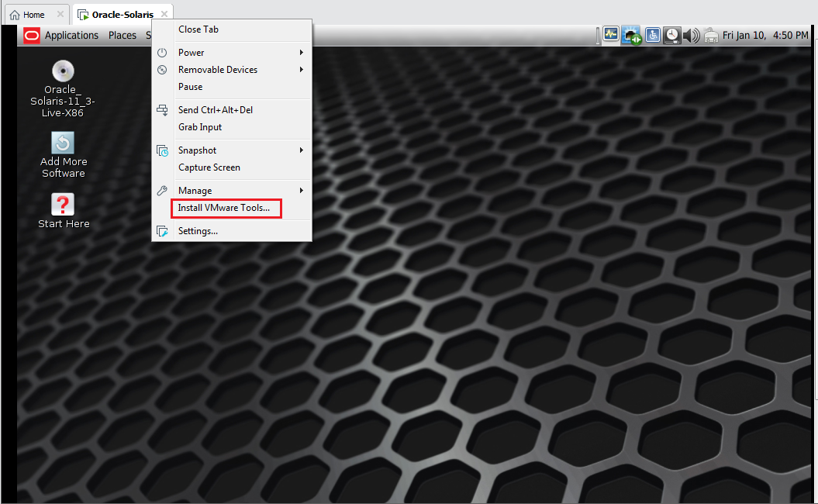This screenshot has height=504, width=818.
Task: Open the Applications menu in Solaris
Action: pos(71,35)
